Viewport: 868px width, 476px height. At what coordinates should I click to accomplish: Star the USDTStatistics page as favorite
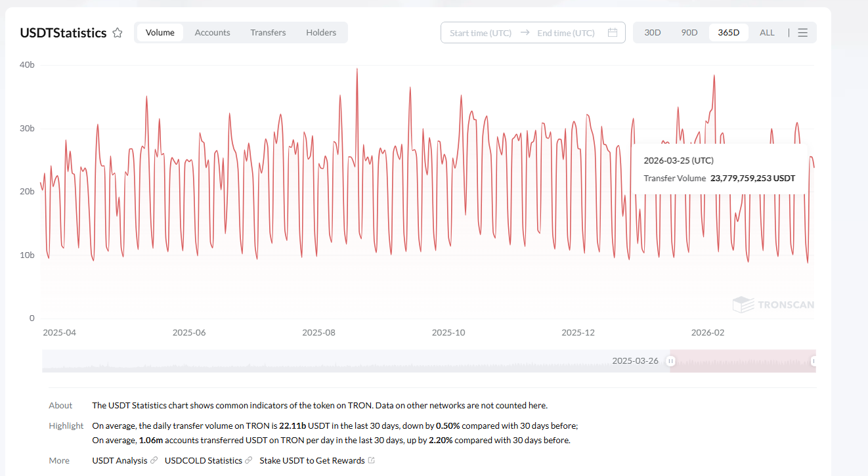tap(118, 33)
